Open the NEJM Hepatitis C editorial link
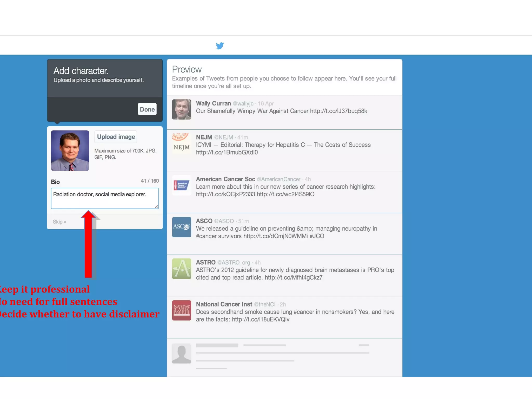Screen dimensions: 532x399 click(227, 152)
